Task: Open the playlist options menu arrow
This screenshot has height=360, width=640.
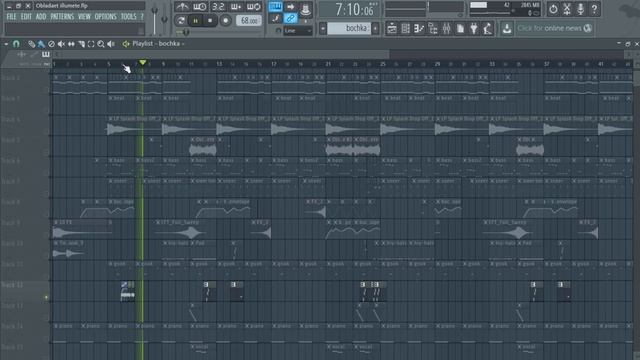Action: (x=6, y=44)
